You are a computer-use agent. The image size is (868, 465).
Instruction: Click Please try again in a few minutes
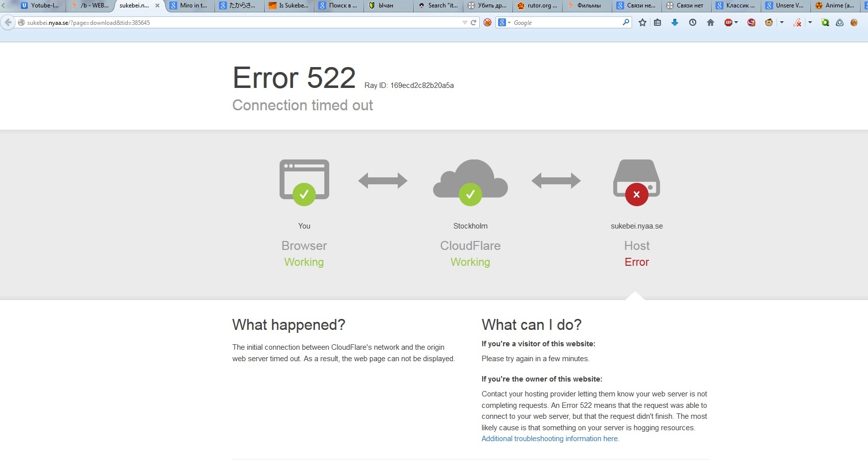click(535, 359)
